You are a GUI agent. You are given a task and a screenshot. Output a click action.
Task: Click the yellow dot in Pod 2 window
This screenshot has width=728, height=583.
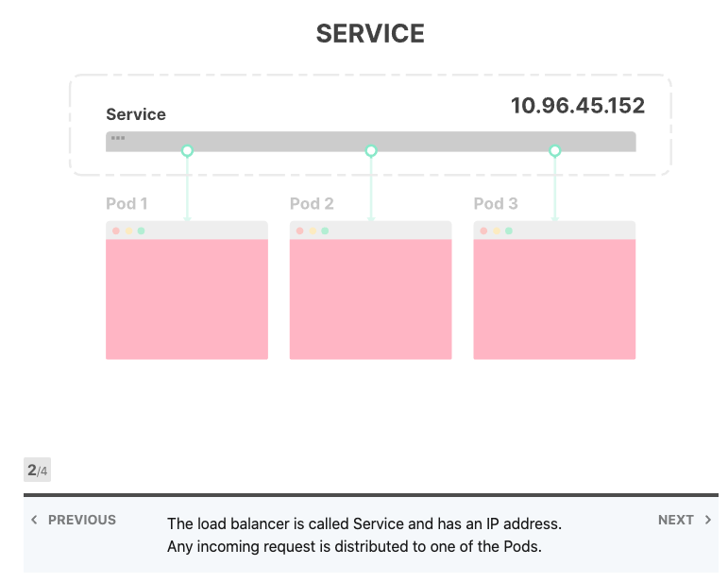coord(313,231)
